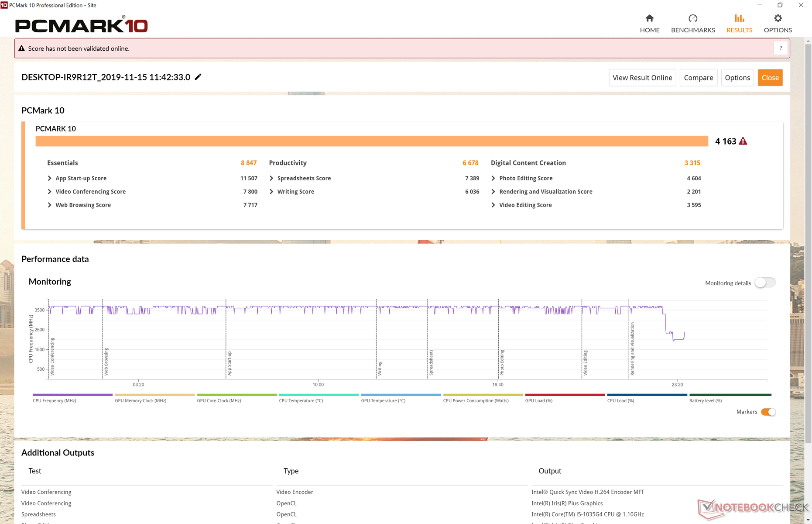Image resolution: width=812 pixels, height=524 pixels.
Task: Click Rendering and Visualization timeline marker
Action: click(x=632, y=349)
